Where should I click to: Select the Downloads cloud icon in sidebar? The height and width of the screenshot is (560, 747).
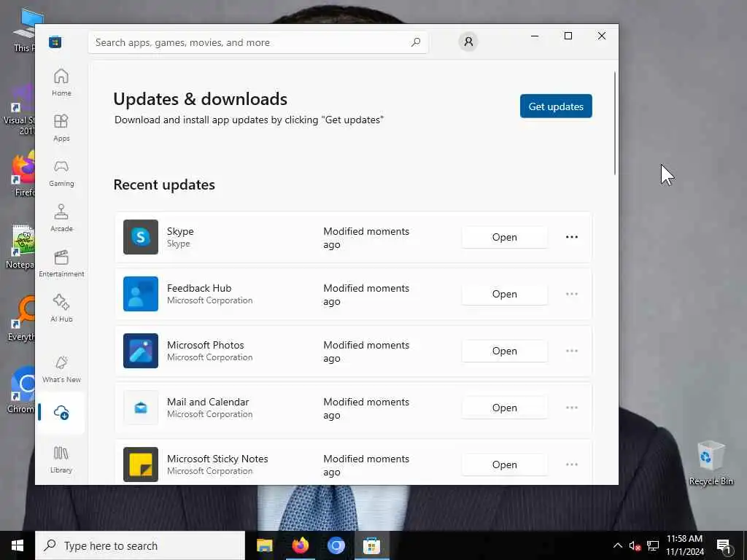pyautogui.click(x=61, y=413)
